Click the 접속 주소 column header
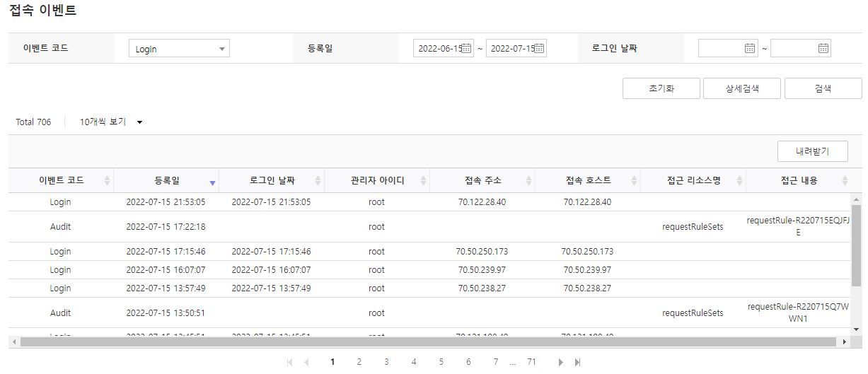 pos(482,180)
